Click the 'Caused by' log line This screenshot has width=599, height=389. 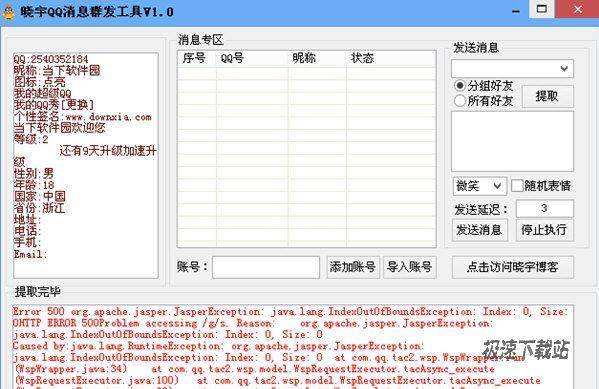(218, 346)
